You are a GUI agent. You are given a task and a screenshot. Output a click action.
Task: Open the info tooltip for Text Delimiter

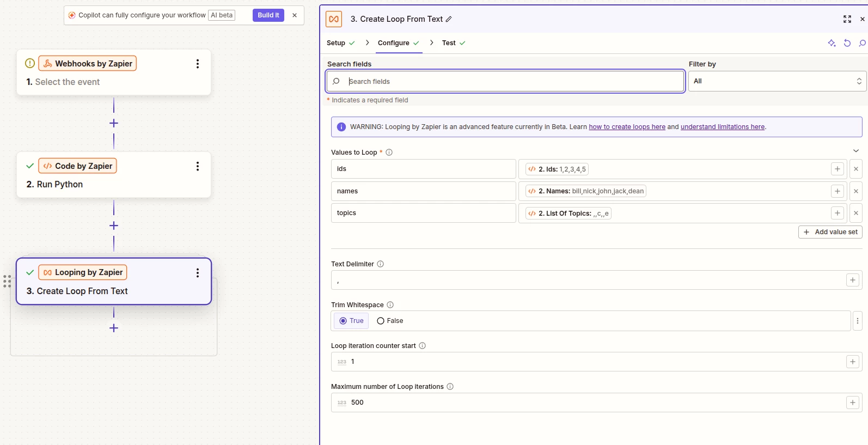point(381,264)
